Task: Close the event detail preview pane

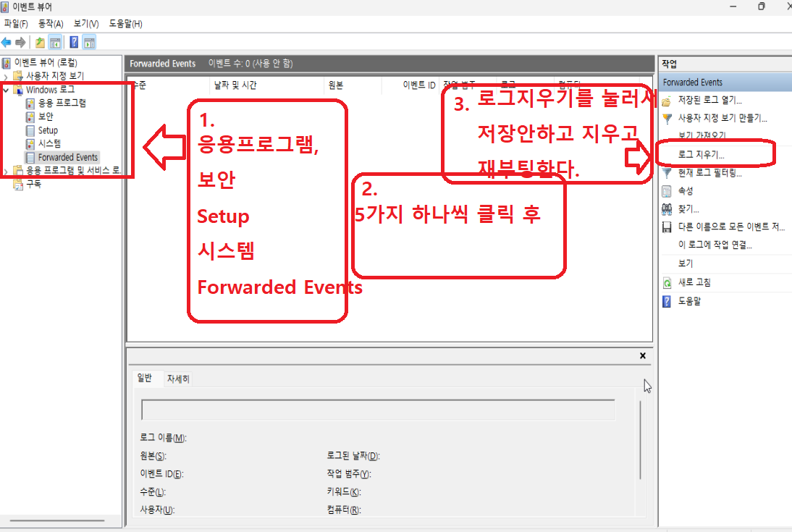Action: [642, 355]
